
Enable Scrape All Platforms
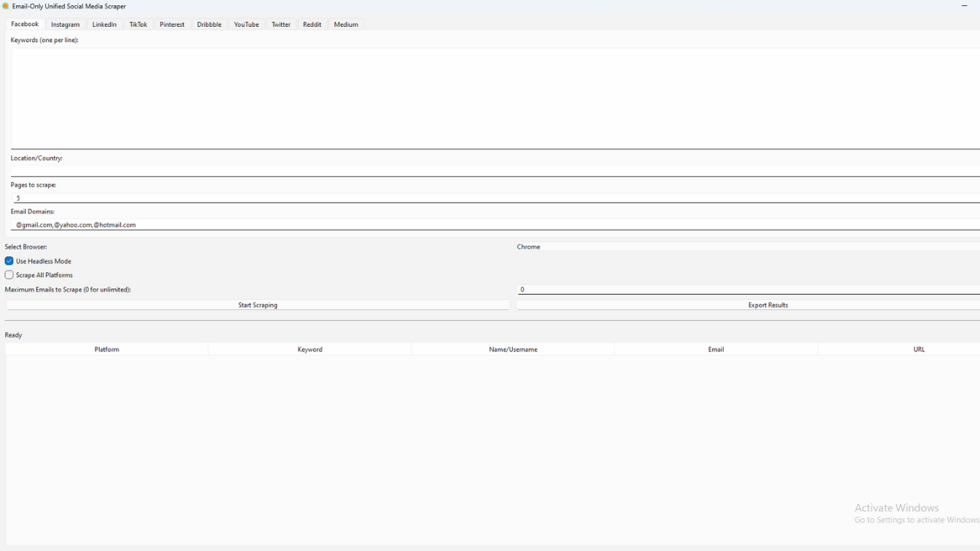coord(8,275)
